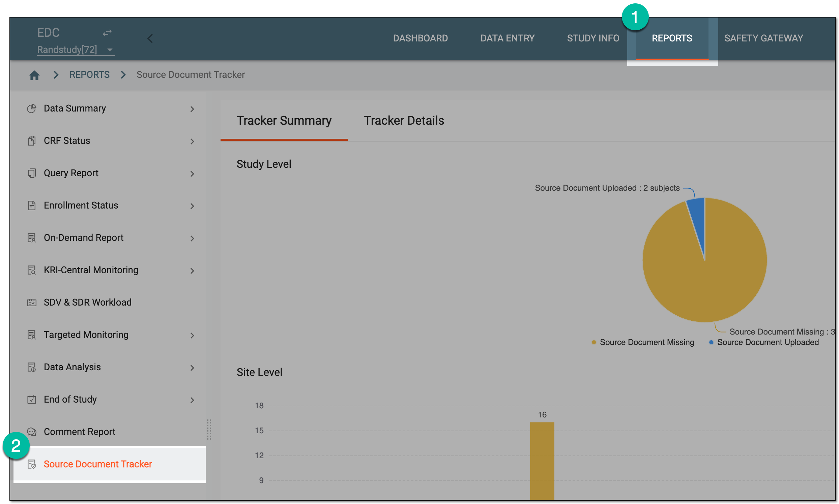Expand Query Report submenu chevron
This screenshot has width=839, height=504.
point(192,174)
